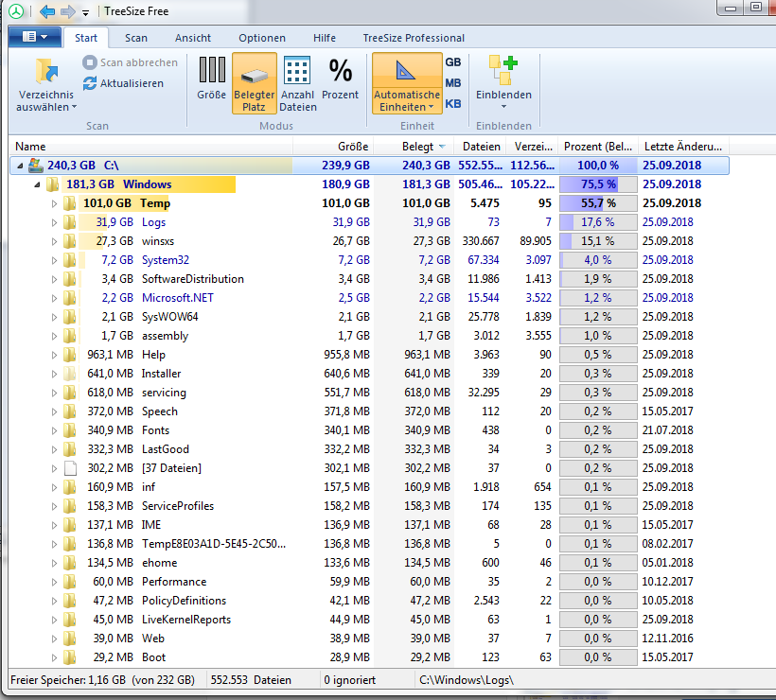
Task: Expand the System32 folder
Action: pos(55,260)
